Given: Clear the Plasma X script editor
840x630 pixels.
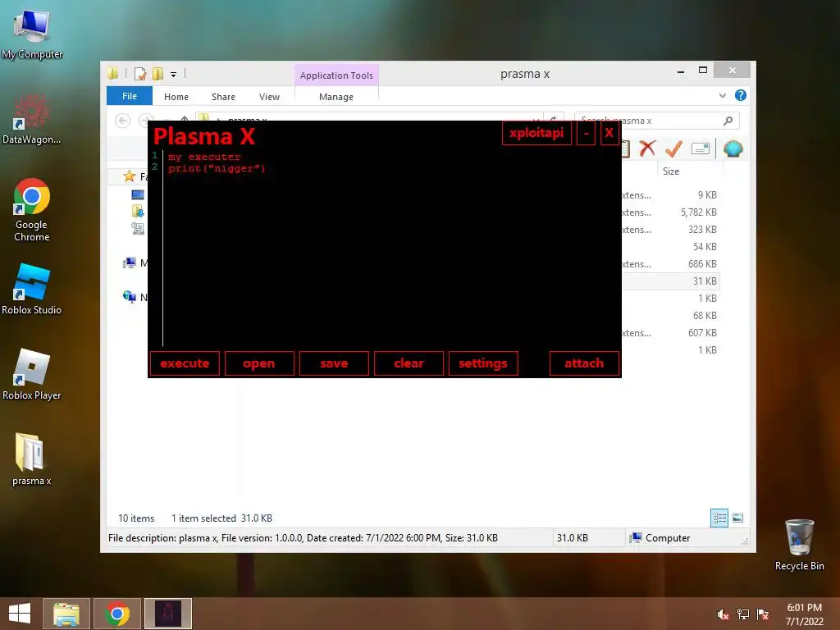Looking at the screenshot, I should coord(409,363).
